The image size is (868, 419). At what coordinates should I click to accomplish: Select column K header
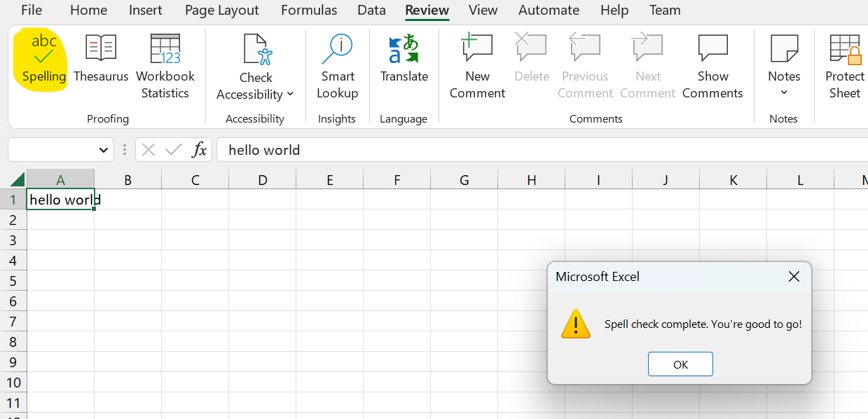pyautogui.click(x=733, y=180)
